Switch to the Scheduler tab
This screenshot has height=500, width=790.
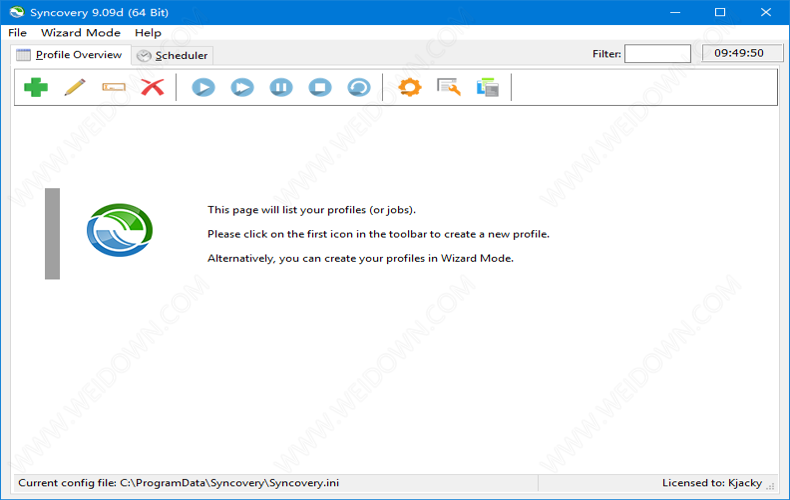(x=173, y=55)
